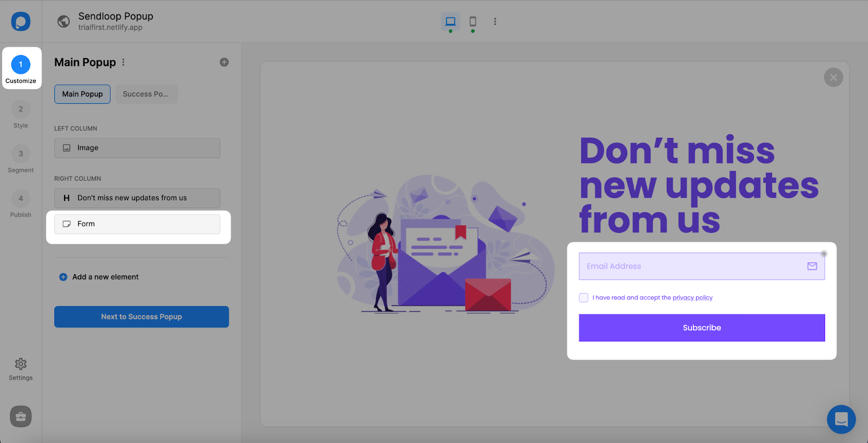This screenshot has width=868, height=443.
Task: Select the Image element in Left Column
Action: coord(137,148)
